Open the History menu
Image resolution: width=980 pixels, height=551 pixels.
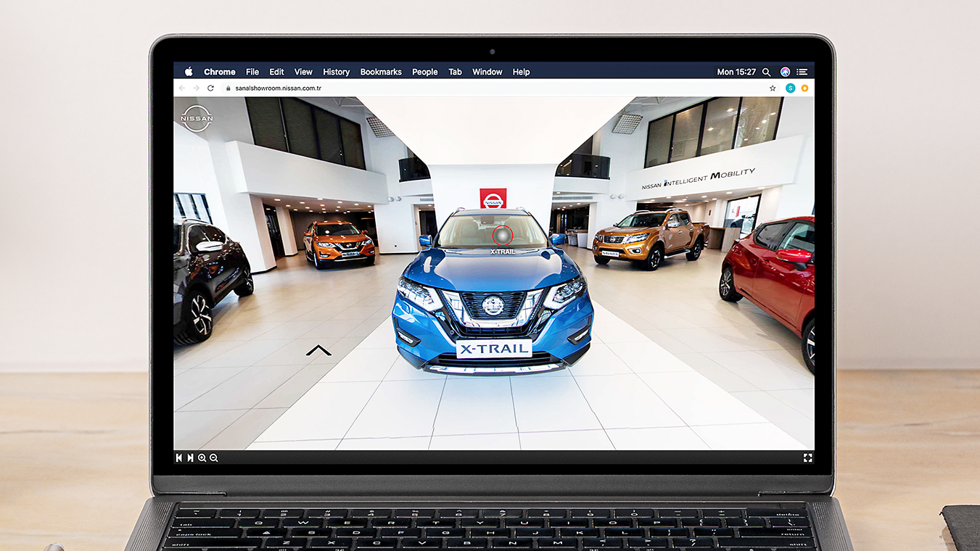point(336,72)
